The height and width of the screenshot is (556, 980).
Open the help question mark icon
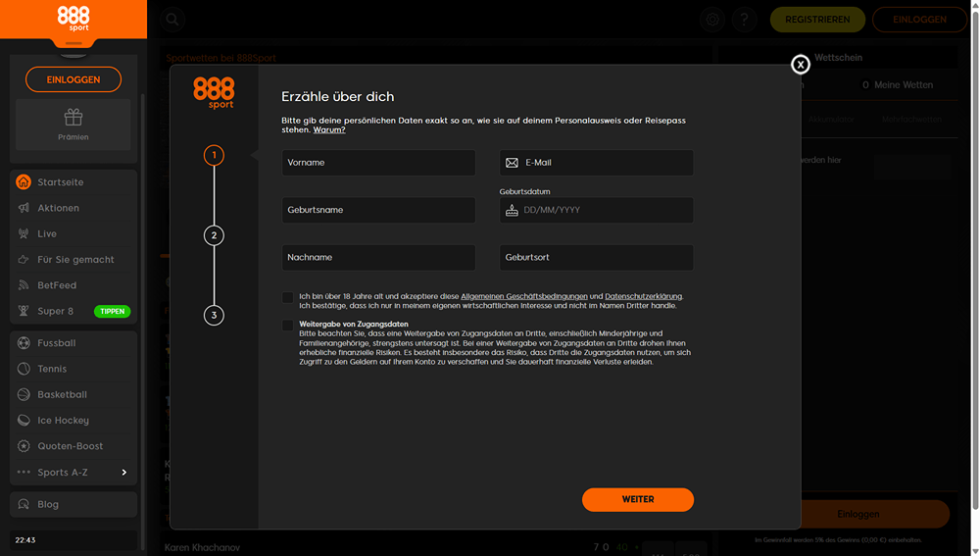coord(745,20)
